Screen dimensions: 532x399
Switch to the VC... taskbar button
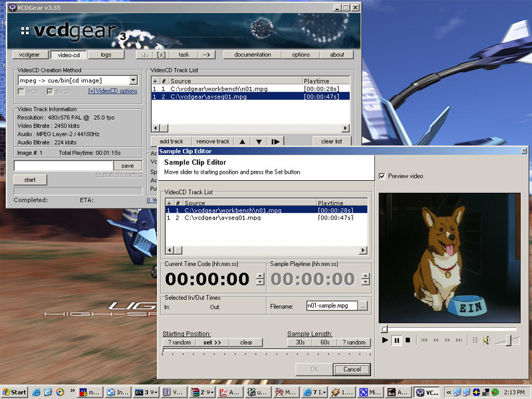[427, 392]
